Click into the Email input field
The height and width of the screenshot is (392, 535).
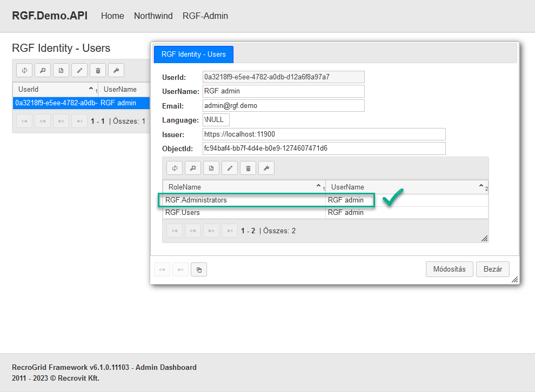[283, 106]
